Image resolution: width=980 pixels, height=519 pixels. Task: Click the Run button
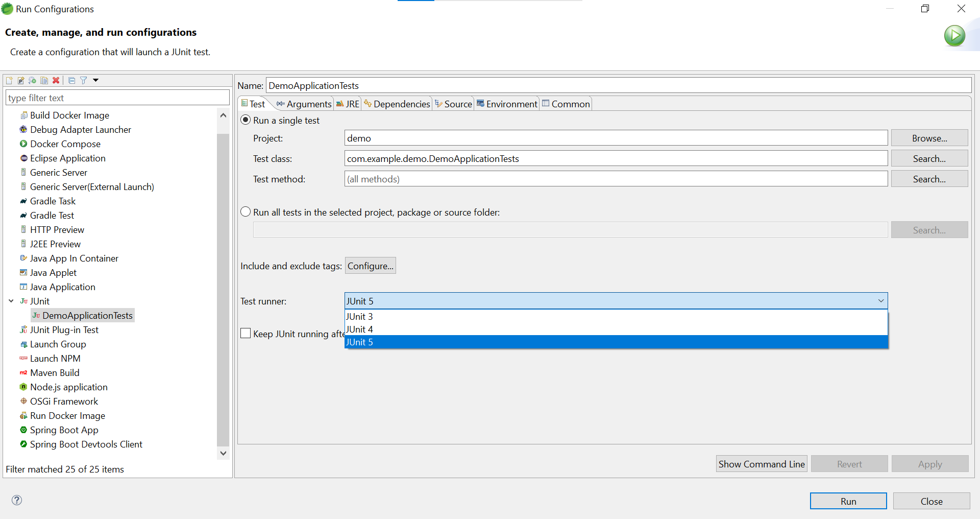coord(848,501)
